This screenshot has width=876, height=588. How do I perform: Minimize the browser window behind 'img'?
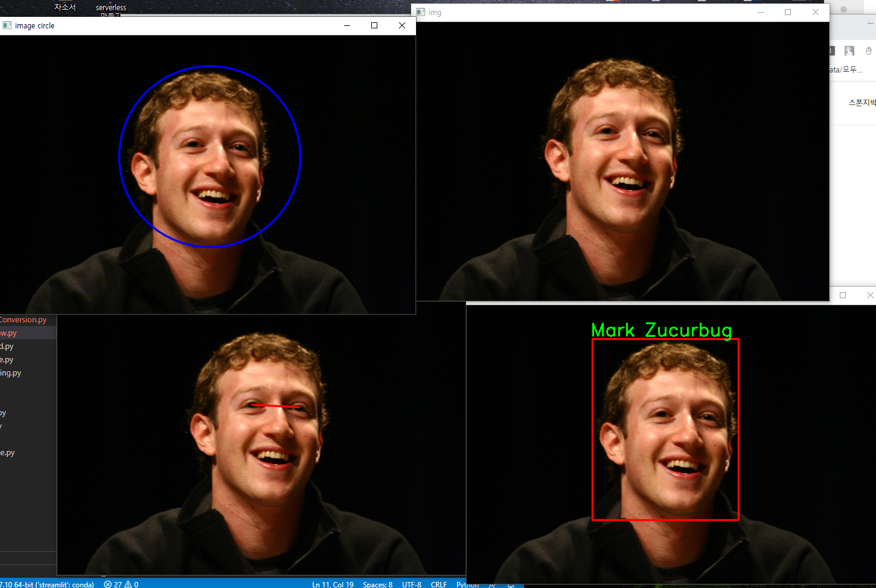pos(871,23)
